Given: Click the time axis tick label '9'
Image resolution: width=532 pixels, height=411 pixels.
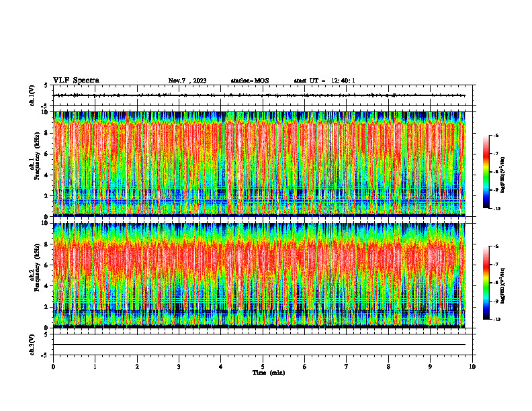Looking at the screenshot, I should 430,367.
